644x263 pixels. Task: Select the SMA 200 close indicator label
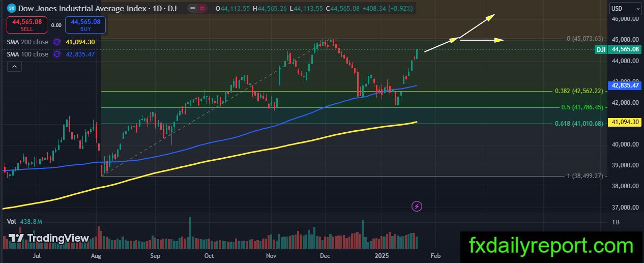[x=28, y=42]
